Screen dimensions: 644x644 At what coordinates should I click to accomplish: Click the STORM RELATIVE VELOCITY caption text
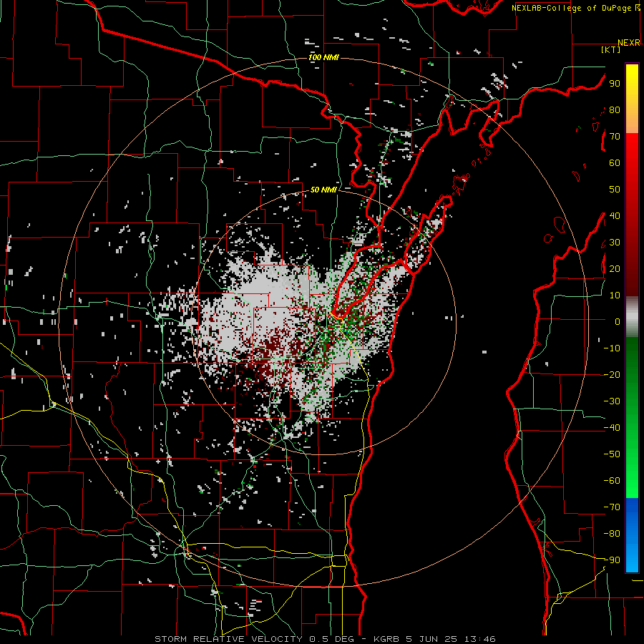(228, 639)
